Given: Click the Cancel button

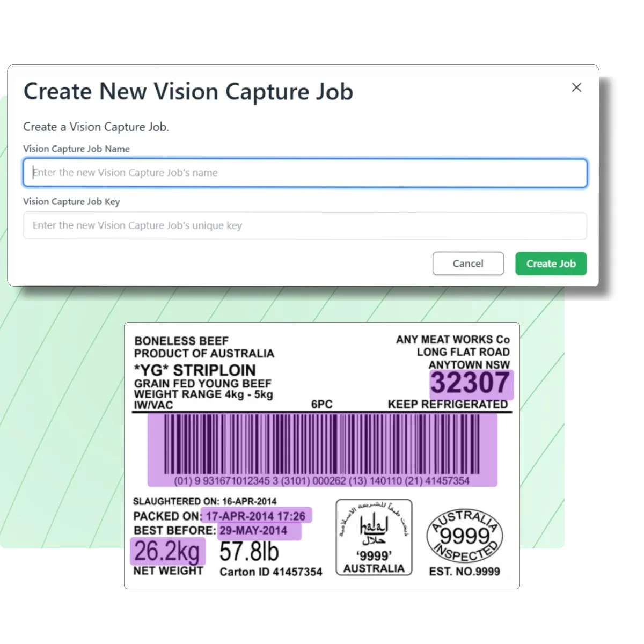Looking at the screenshot, I should click(x=468, y=264).
